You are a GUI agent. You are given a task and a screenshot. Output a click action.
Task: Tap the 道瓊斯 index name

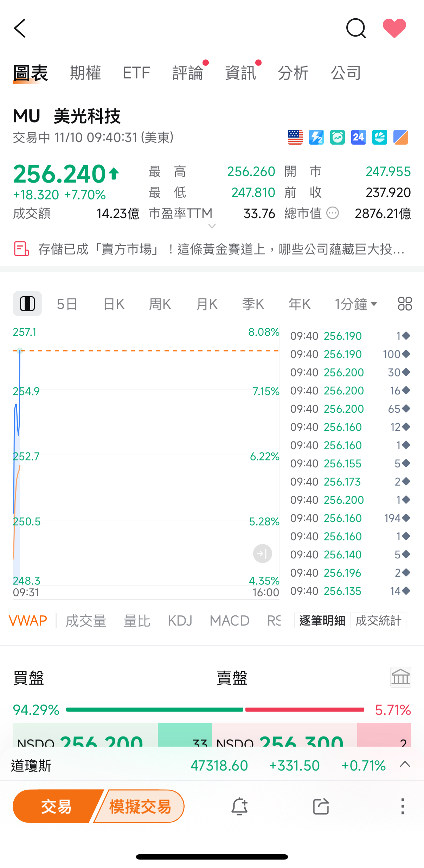pos(31,766)
